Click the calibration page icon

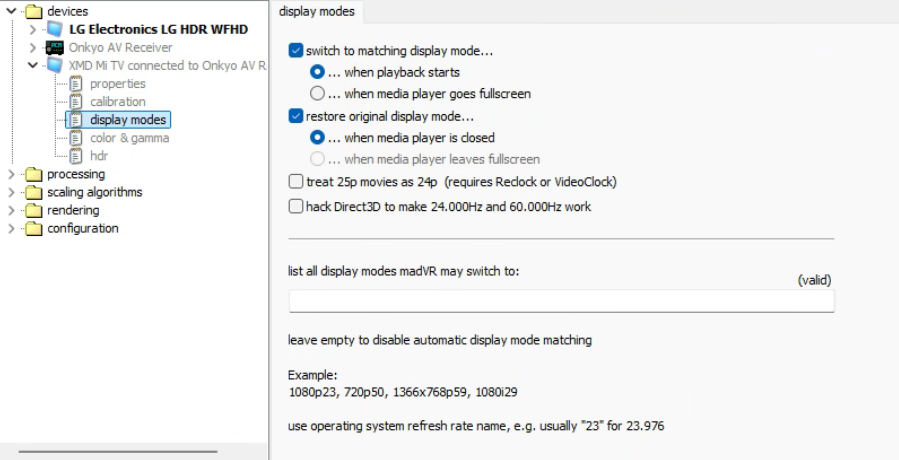click(75, 102)
